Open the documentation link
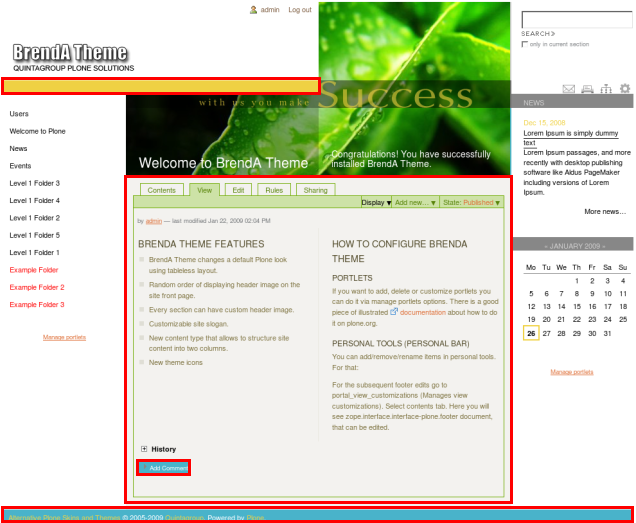 (423, 312)
